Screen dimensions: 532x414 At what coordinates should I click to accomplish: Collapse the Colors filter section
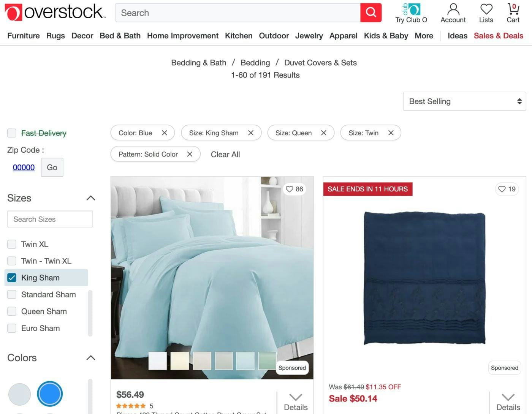tap(90, 358)
